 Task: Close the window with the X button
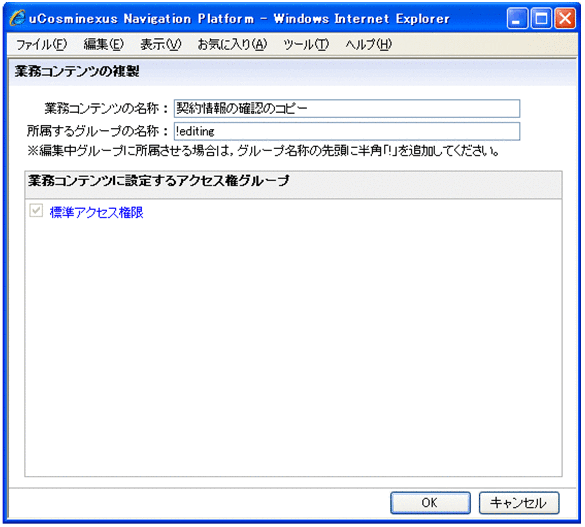(x=565, y=18)
